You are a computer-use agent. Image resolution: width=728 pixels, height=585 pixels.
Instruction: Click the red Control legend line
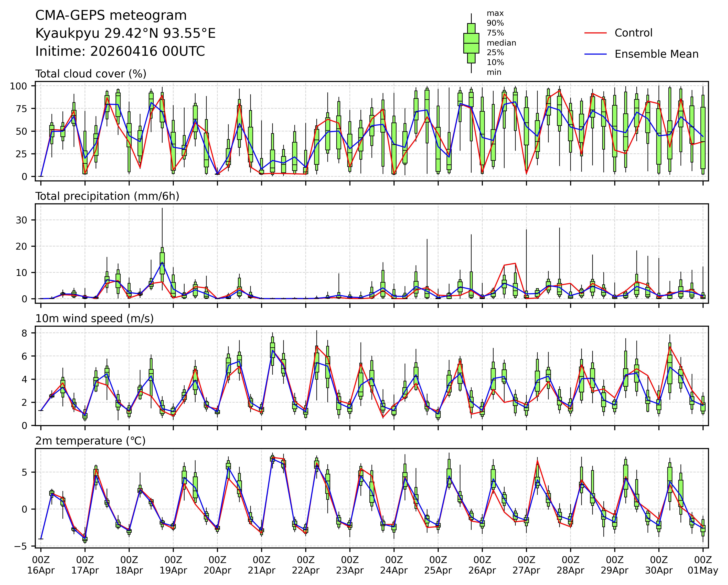595,33
